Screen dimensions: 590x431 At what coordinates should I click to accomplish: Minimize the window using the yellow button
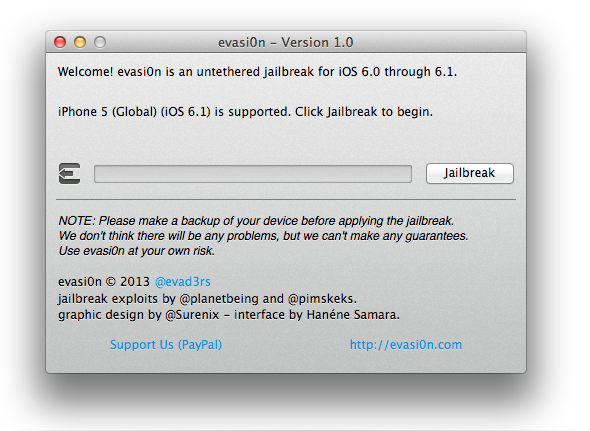[80, 42]
